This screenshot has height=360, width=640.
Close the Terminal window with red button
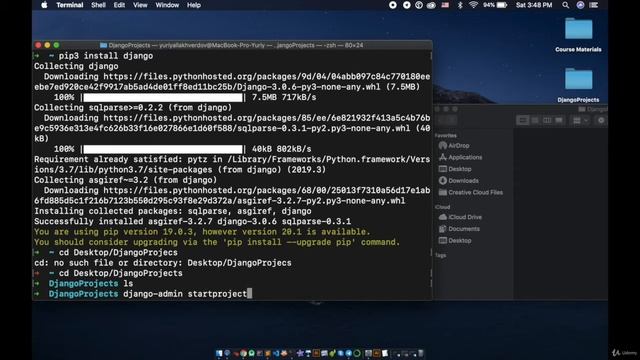click(x=38, y=45)
